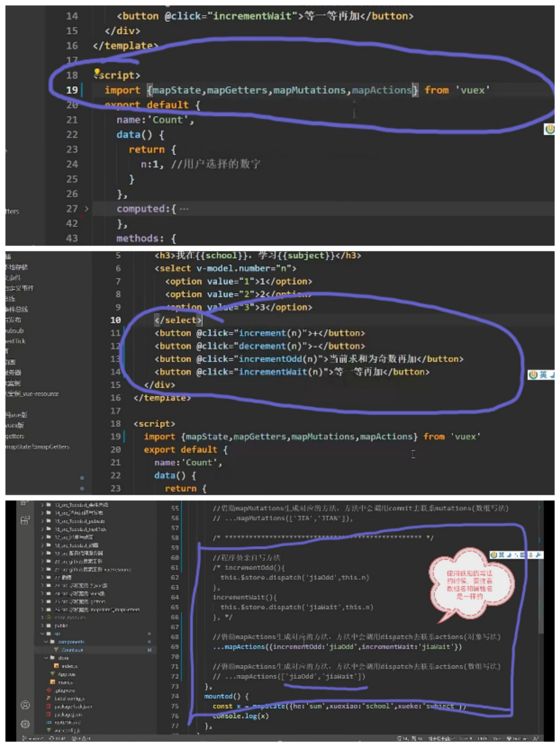Toggle the moon icon in IME toolbar
This screenshot has width=560, height=747.
coord(509,555)
